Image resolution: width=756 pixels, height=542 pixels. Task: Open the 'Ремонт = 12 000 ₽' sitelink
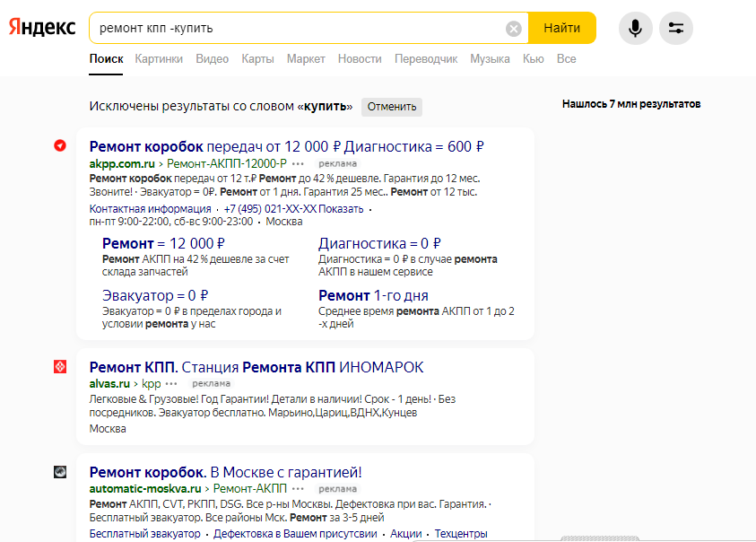click(163, 243)
